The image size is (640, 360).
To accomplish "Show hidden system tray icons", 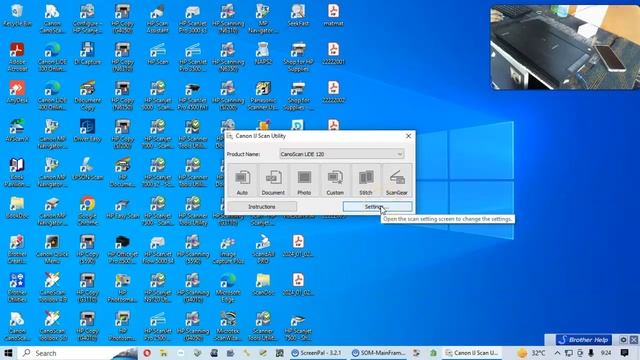I will [x=557, y=353].
